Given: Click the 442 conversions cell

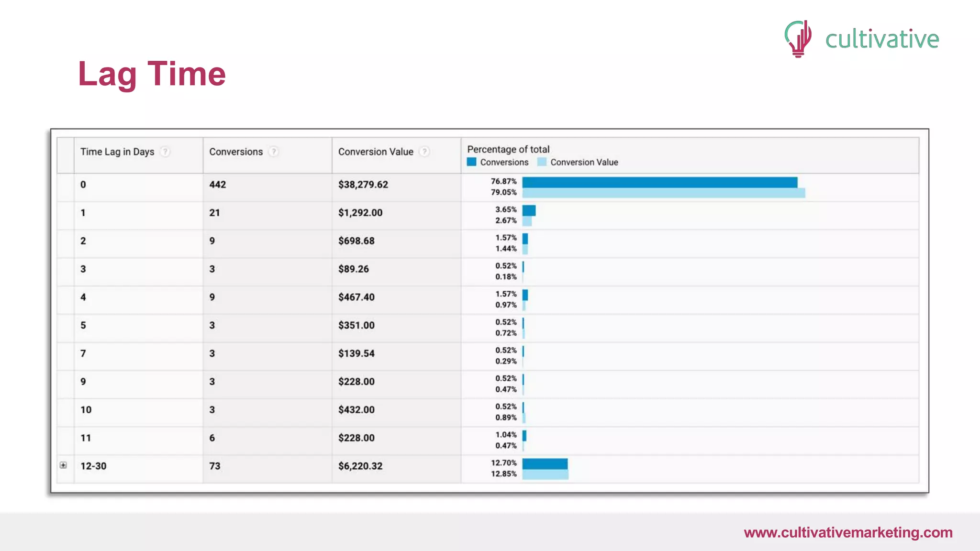Looking at the screenshot, I should pos(218,185).
